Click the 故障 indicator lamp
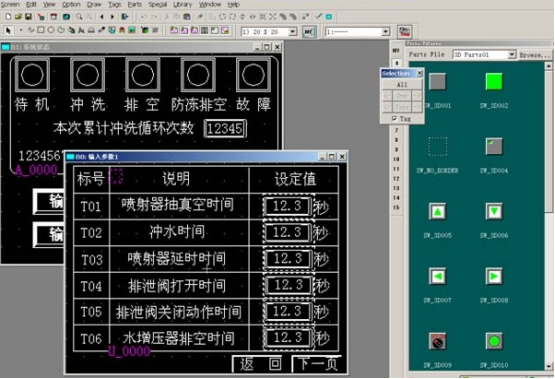Viewport: 555px width, 379px height. [x=253, y=75]
